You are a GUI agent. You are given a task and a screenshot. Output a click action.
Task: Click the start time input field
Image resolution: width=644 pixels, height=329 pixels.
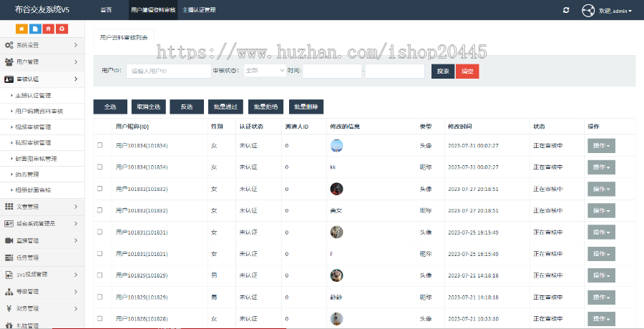(x=332, y=71)
